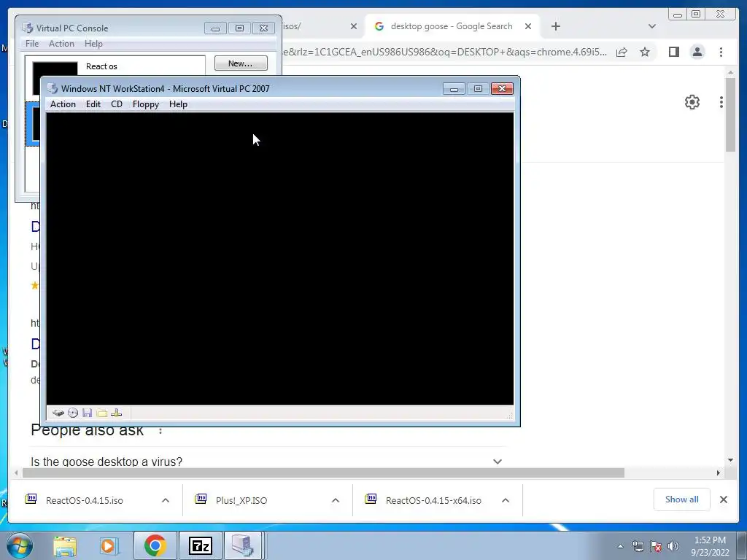Click the 7-Zip taskbar icon
This screenshot has height=560, width=747.
(200, 545)
